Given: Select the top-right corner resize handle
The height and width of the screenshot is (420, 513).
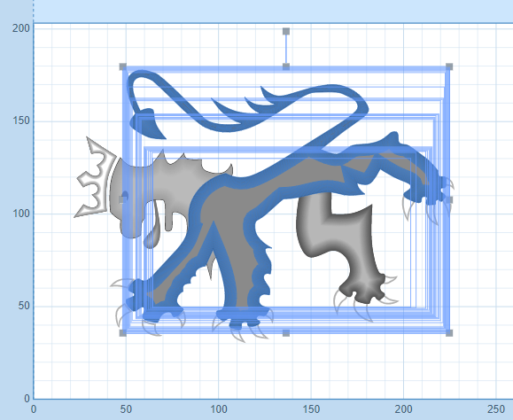Looking at the screenshot, I should (449, 66).
